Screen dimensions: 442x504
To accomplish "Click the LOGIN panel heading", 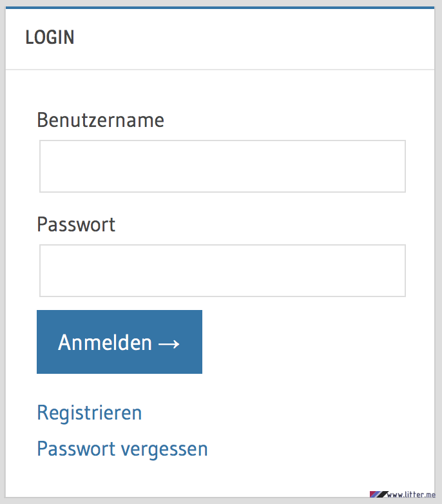I will [50, 37].
